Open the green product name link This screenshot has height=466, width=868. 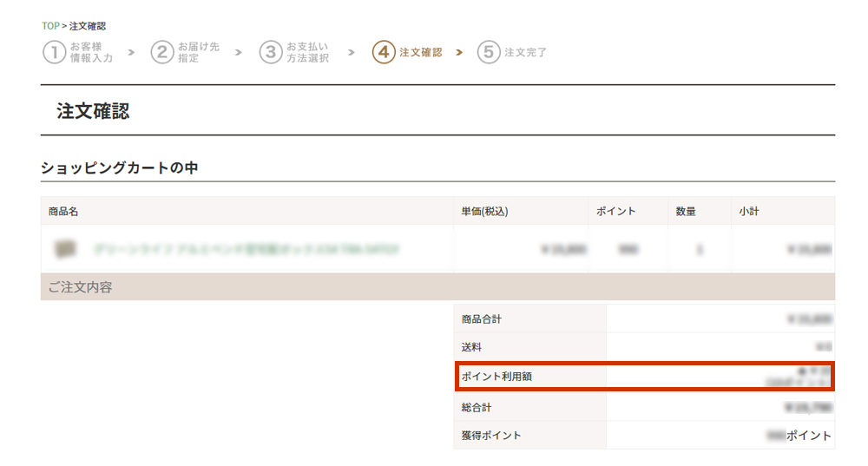click(x=247, y=250)
